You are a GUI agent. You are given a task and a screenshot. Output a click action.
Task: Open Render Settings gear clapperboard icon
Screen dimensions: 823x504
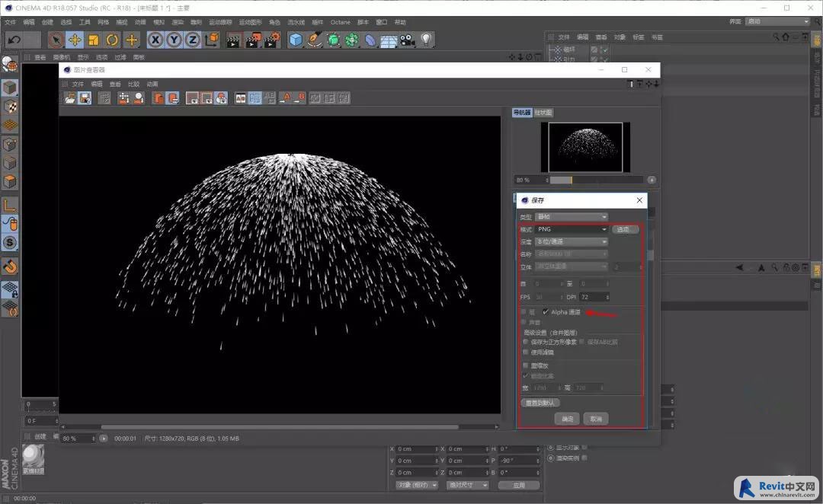pyautogui.click(x=272, y=40)
